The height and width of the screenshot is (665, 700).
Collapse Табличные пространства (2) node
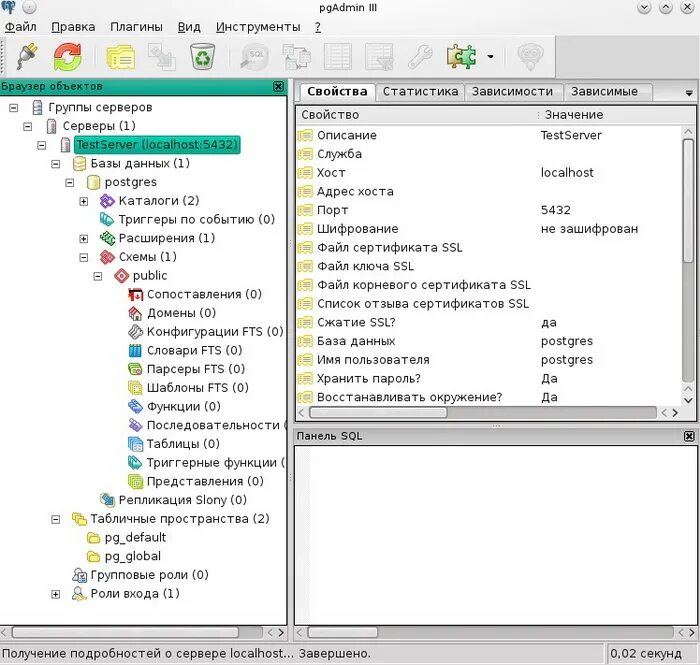click(55, 519)
